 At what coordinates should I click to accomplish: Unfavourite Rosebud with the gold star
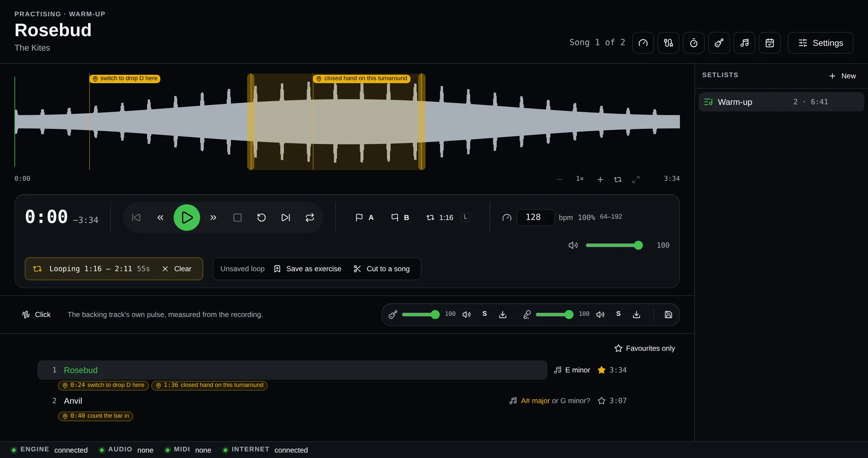click(x=601, y=370)
